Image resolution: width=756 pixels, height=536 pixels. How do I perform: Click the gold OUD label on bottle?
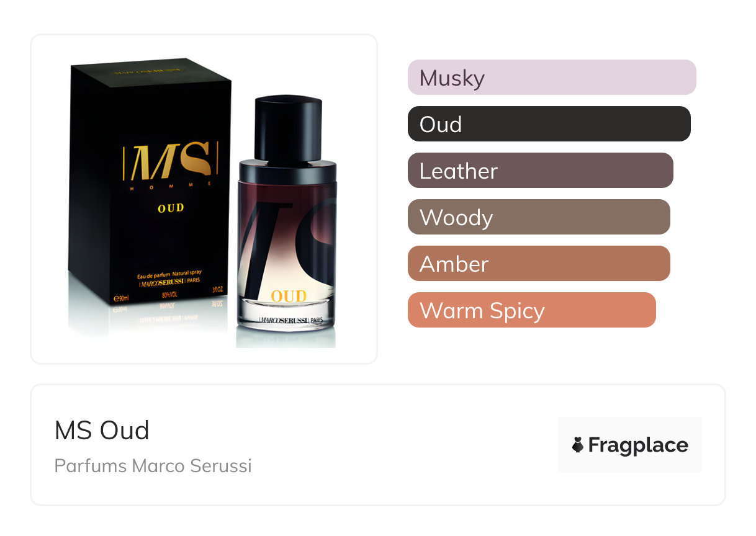(x=289, y=297)
